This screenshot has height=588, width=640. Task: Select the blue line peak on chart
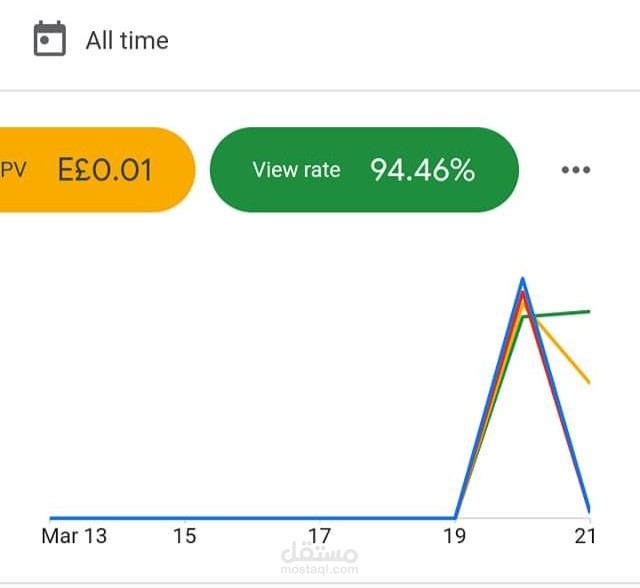522,280
